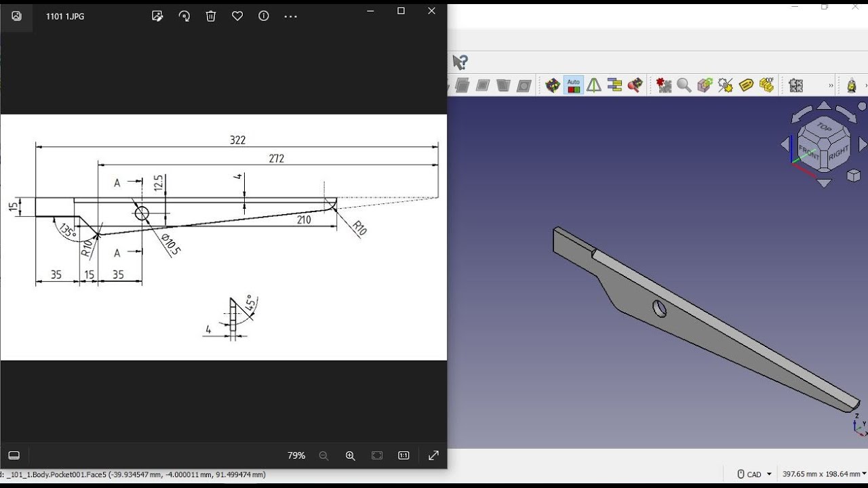This screenshot has width=868, height=488.
Task: Click the navigation cube up arrow
Action: tap(824, 105)
